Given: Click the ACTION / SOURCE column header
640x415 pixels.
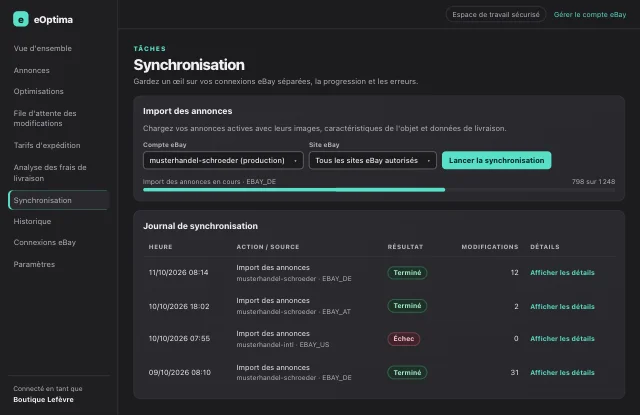Looking at the screenshot, I should coord(268,247).
